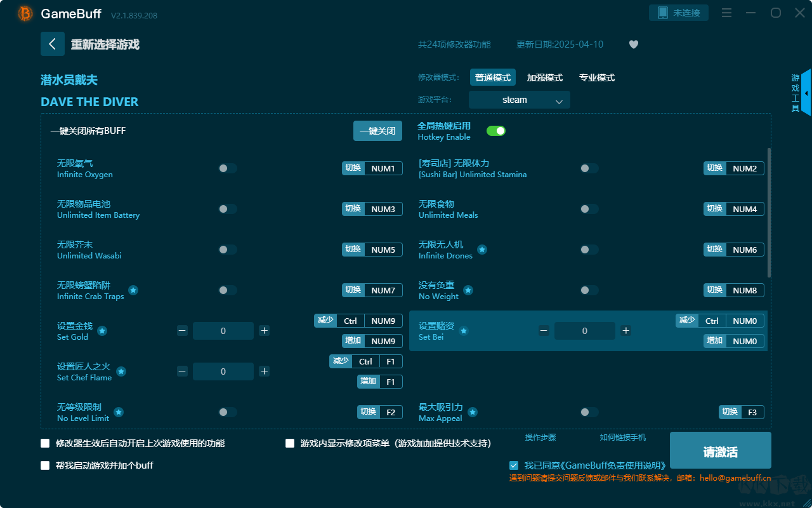Turn on Max Appeal toggle
The image size is (812, 508).
coord(589,412)
